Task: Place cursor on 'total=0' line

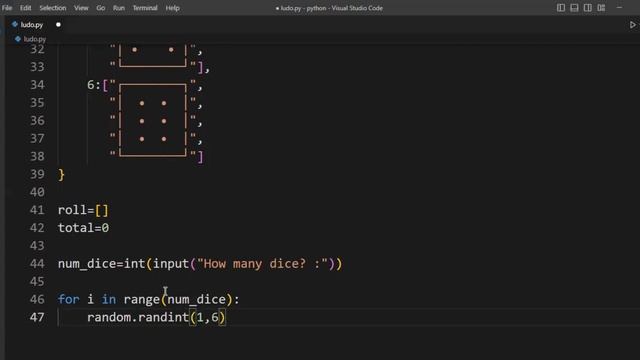Action: 83,228
